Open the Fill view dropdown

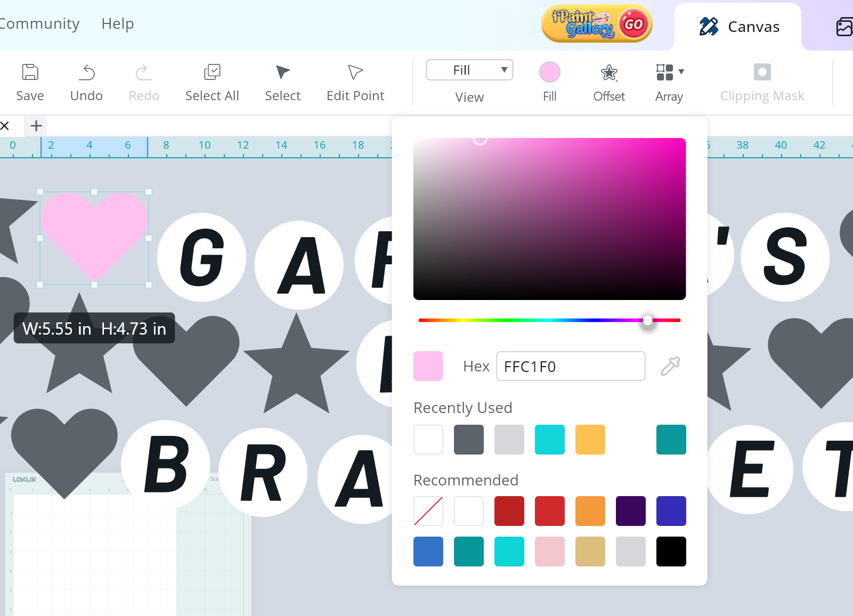point(469,70)
